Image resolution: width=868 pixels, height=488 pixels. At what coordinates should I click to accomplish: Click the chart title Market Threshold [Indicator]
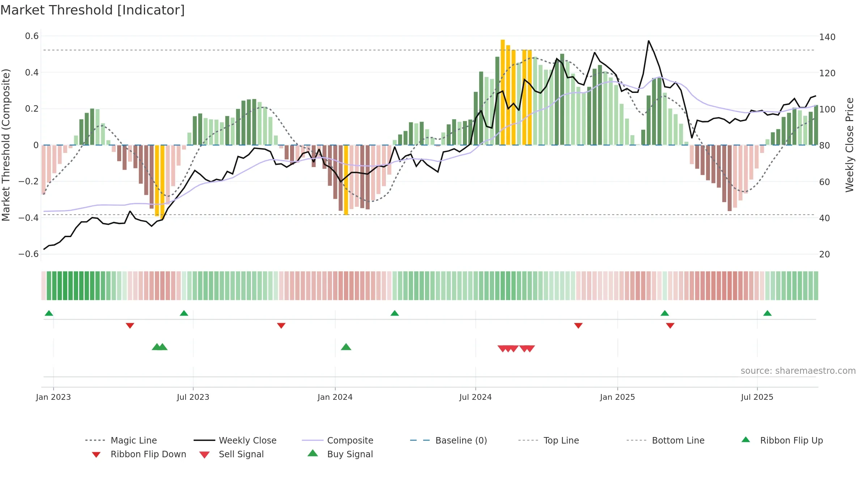point(93,10)
